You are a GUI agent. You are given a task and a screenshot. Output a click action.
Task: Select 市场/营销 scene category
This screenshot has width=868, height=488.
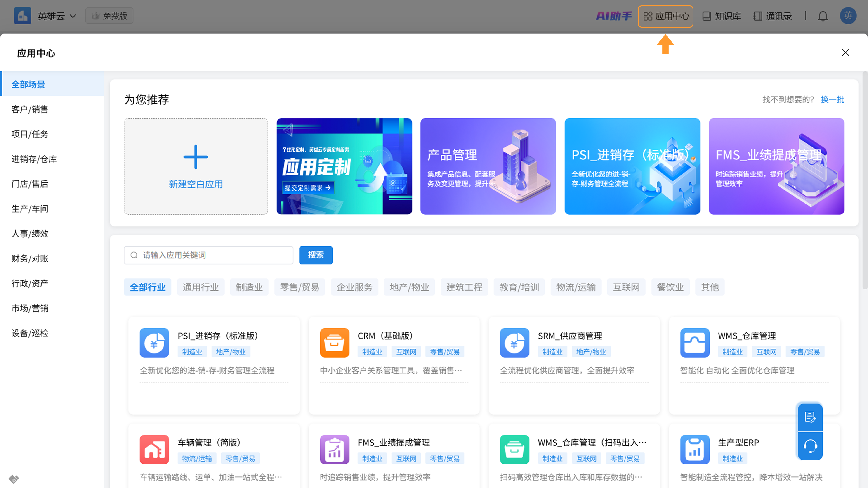52,308
